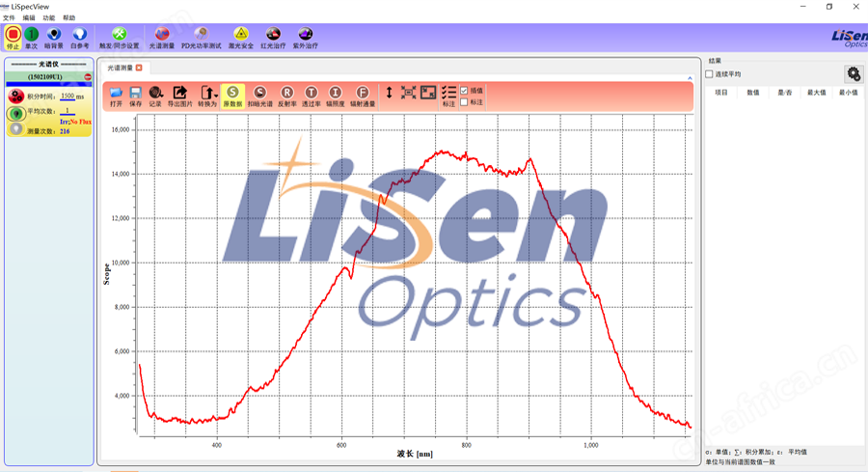Image resolution: width=868 pixels, height=472 pixels.
Task: Open the 功能 function menu
Action: 49,17
